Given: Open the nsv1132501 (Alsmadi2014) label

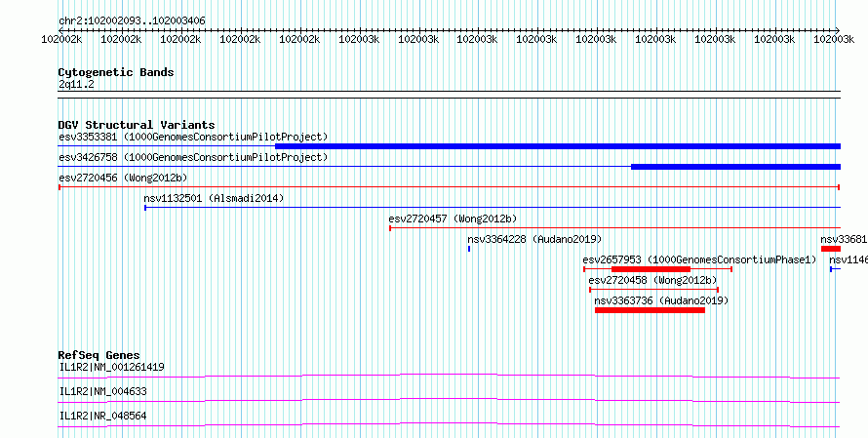Looking at the screenshot, I should point(214,198).
